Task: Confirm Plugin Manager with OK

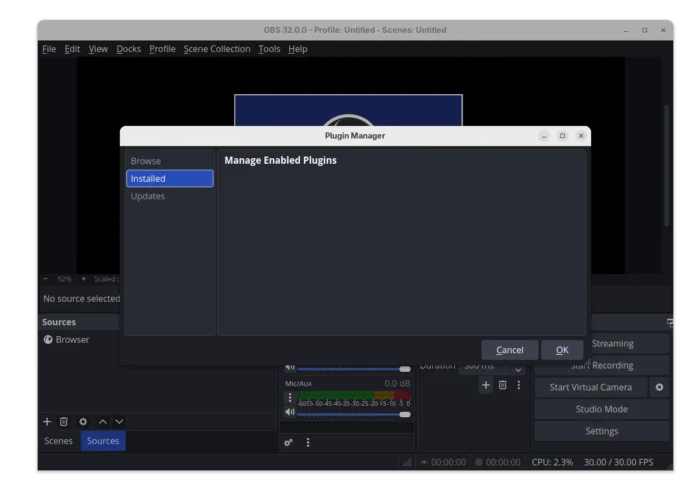Action: click(x=562, y=350)
